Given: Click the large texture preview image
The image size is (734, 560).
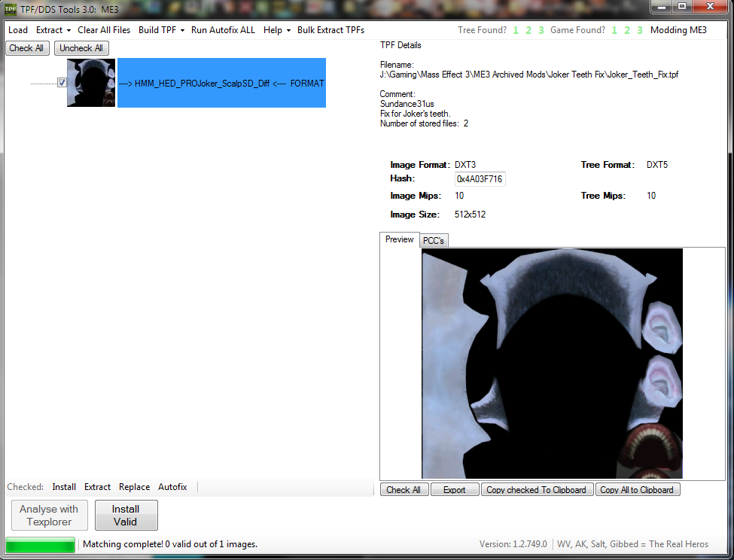Looking at the screenshot, I should click(x=552, y=364).
